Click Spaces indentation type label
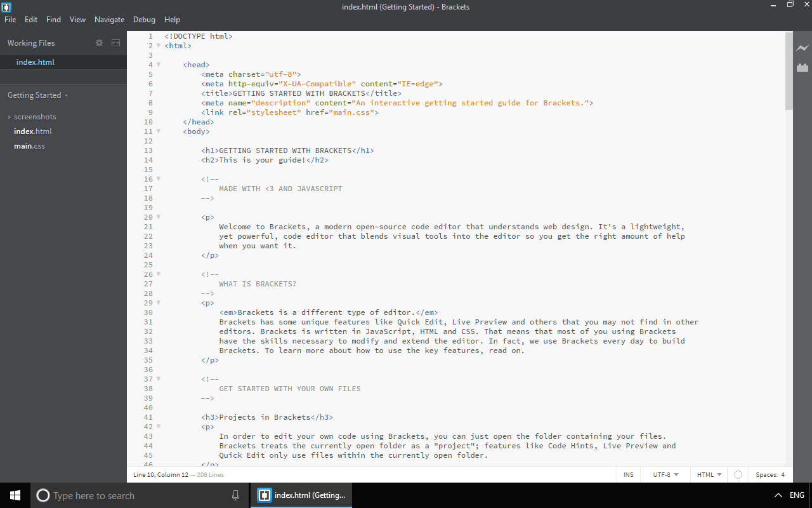Viewport: 812px width, 508px height. pyautogui.click(x=767, y=474)
